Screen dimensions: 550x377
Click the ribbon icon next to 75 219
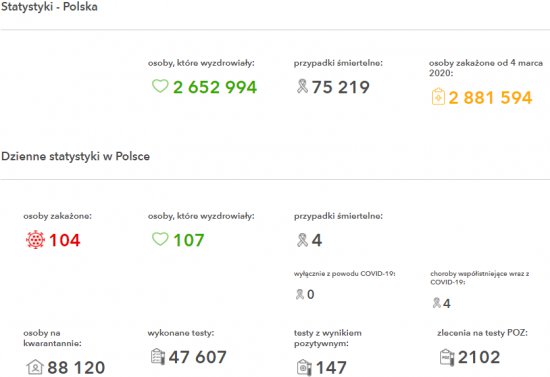pyautogui.click(x=302, y=86)
